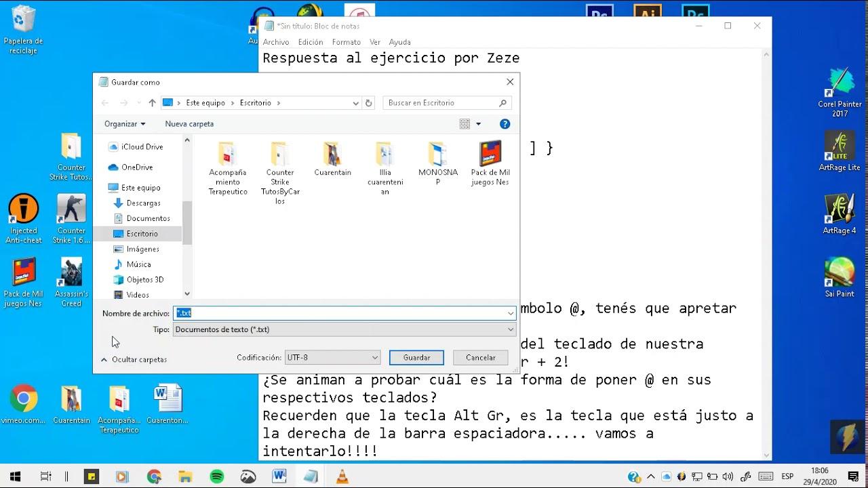Click the up-one-level folder arrow
The width and height of the screenshot is (868, 488).
[x=152, y=102]
